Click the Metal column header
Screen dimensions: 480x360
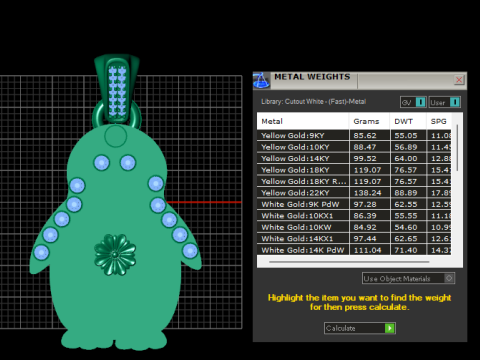(303, 121)
